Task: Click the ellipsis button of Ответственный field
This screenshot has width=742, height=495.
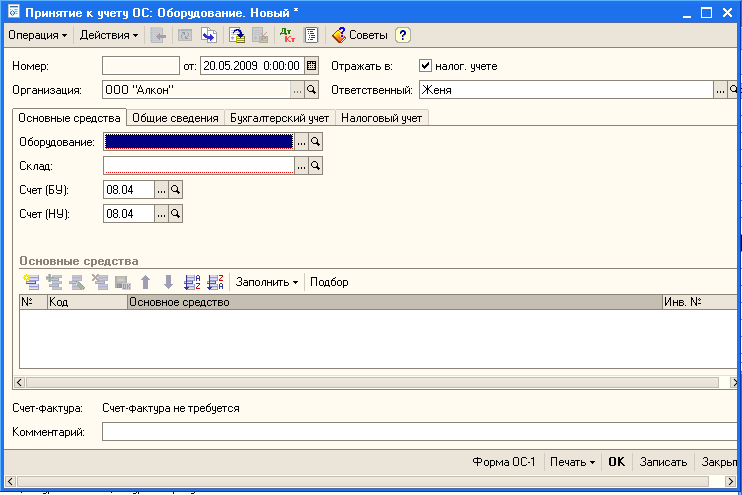Action: [720, 89]
